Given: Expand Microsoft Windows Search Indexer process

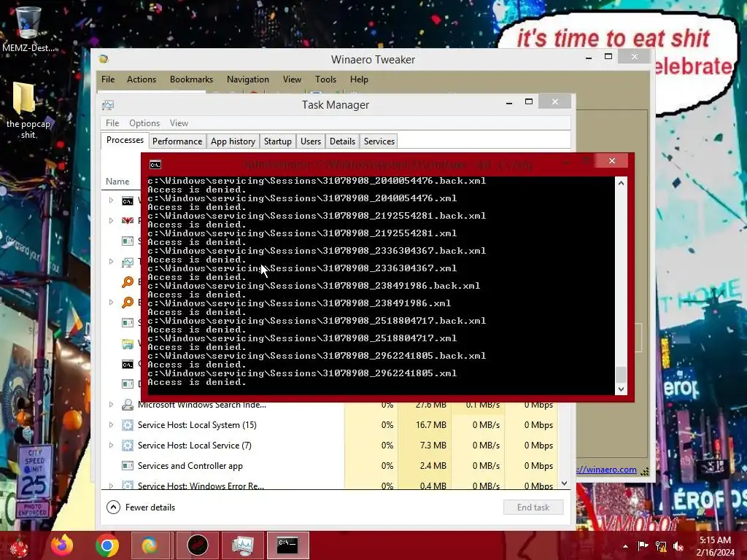Looking at the screenshot, I should pos(111,405).
